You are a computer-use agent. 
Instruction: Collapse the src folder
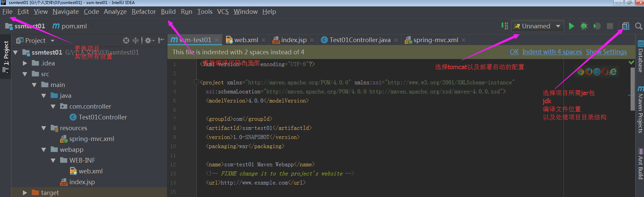coord(25,74)
